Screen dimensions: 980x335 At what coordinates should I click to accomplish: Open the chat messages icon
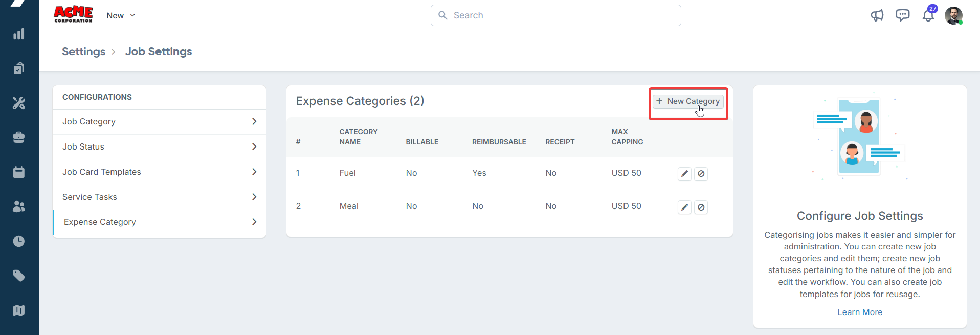tap(903, 15)
